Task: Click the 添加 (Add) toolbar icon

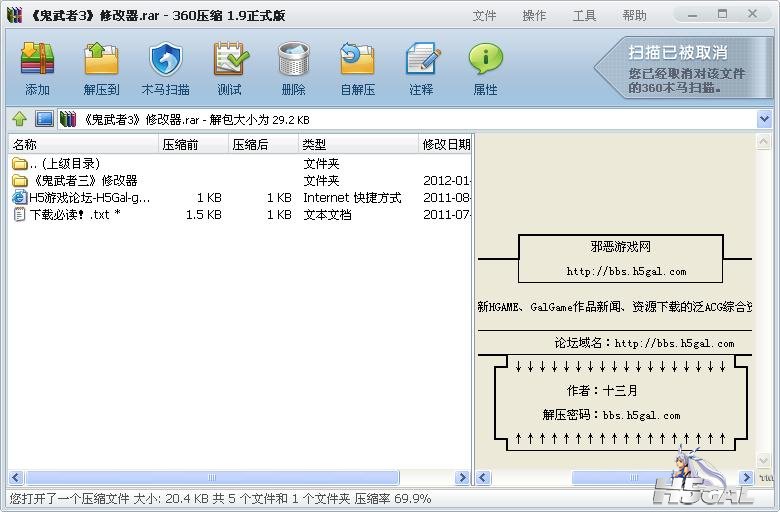Action: click(37, 59)
